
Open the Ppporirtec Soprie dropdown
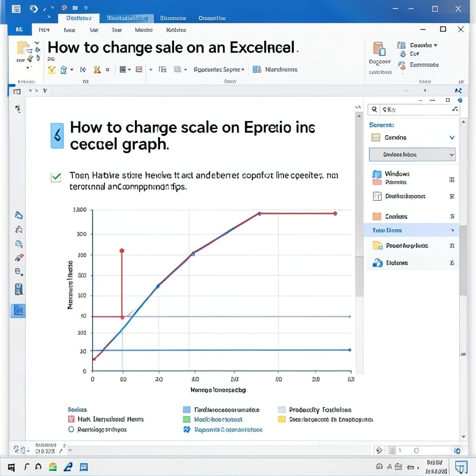219,70
